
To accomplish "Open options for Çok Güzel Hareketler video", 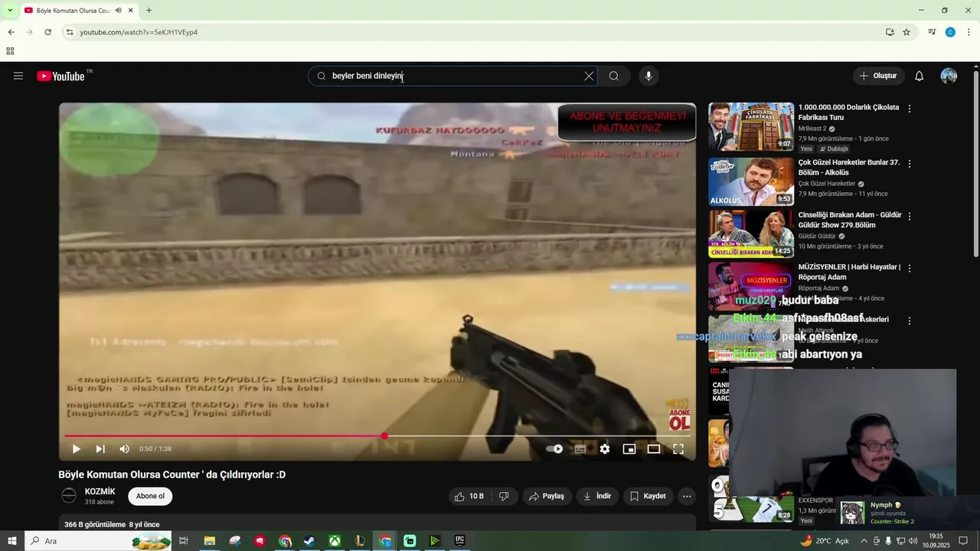I will pyautogui.click(x=910, y=164).
